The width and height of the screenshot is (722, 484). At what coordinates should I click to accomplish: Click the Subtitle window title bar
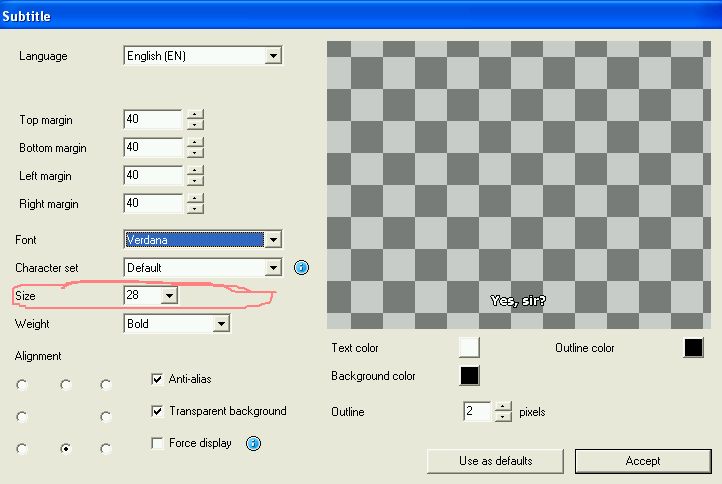[x=361, y=15]
